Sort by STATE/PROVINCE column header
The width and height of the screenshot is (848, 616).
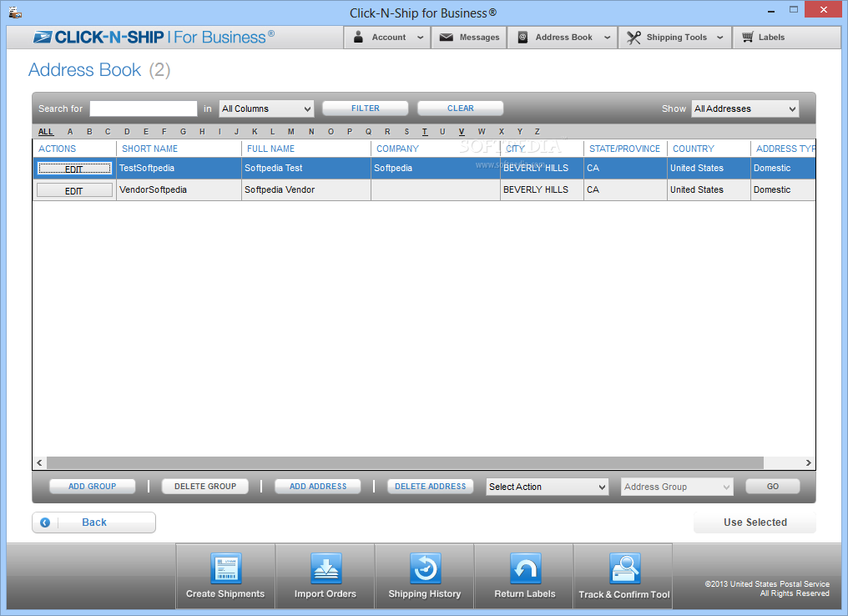624,149
